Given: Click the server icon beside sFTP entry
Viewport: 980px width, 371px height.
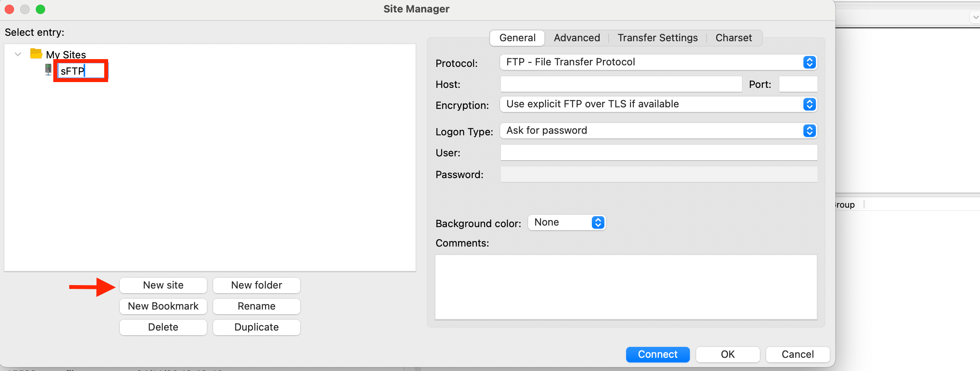Looking at the screenshot, I should pos(48,70).
